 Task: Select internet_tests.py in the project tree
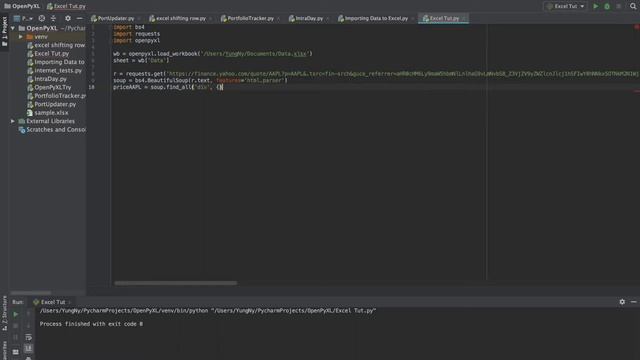(x=54, y=71)
